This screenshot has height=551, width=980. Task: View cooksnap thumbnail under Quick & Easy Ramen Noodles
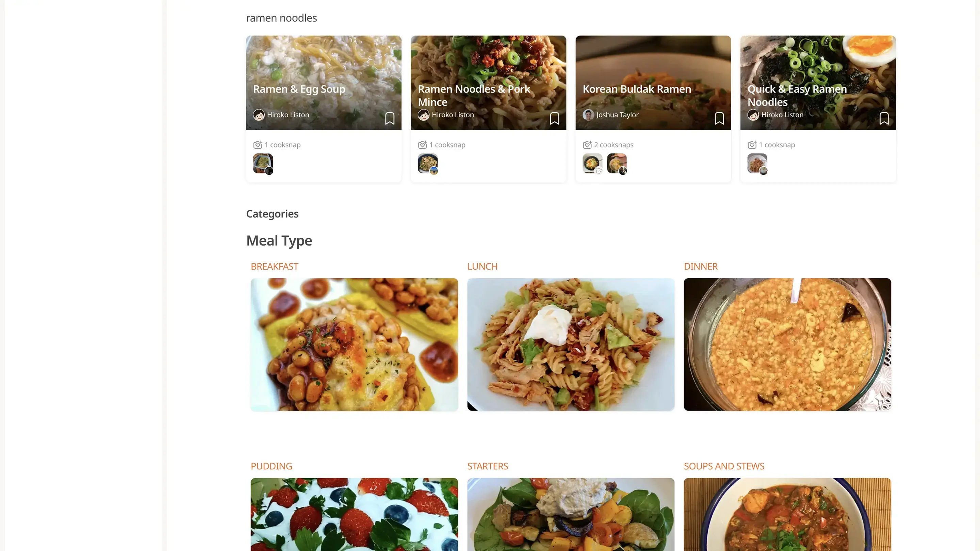click(757, 164)
